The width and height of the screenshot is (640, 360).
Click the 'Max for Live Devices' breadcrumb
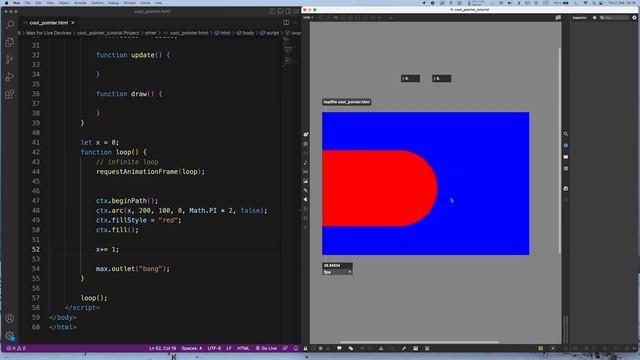pos(49,33)
